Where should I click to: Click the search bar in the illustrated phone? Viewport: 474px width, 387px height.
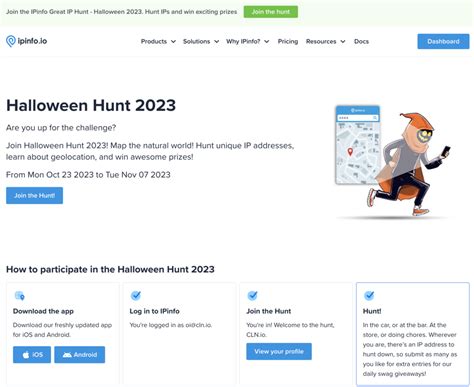[357, 118]
